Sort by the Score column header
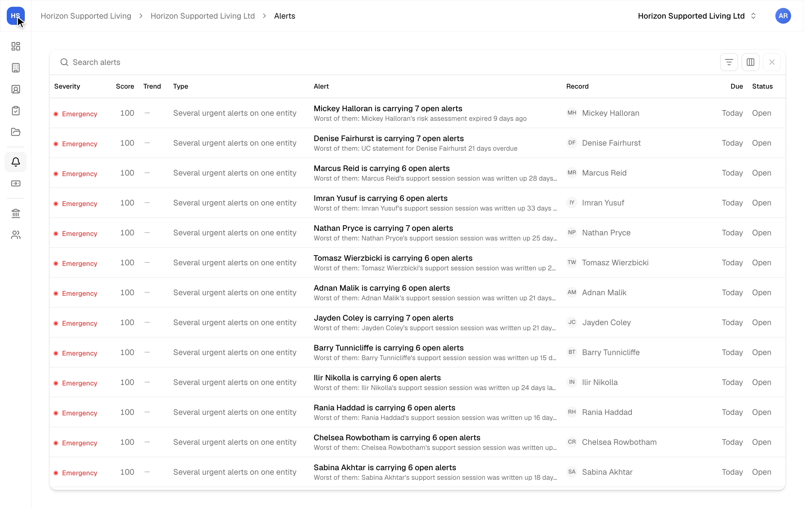 [125, 86]
